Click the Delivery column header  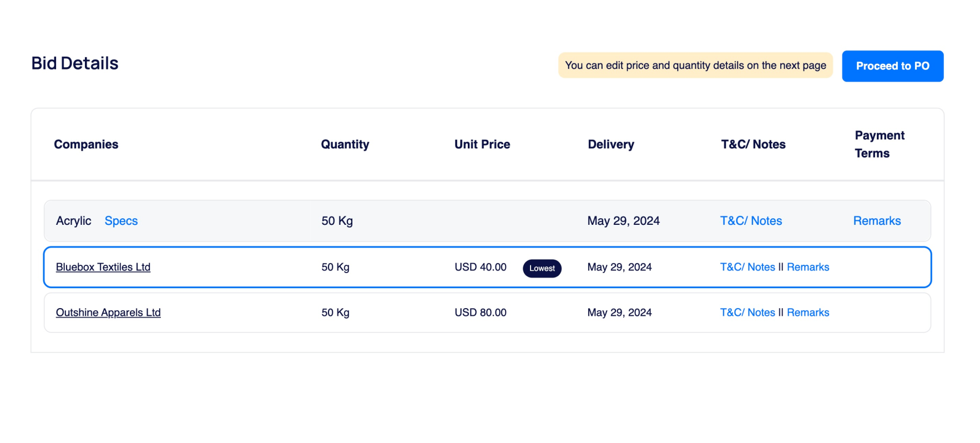[611, 144]
